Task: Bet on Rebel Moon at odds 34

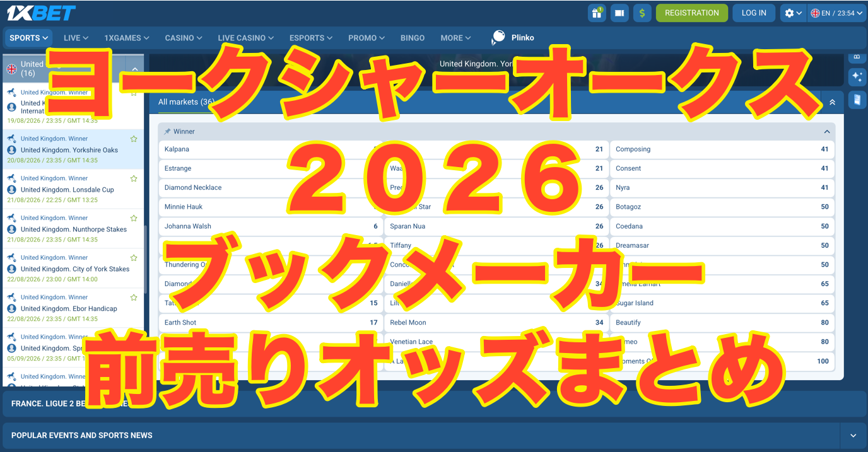Action: click(x=496, y=322)
